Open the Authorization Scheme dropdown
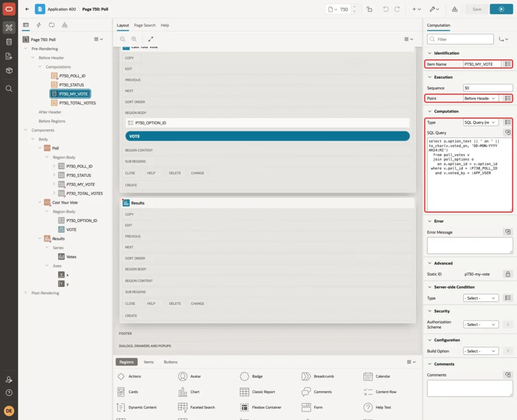 point(481,325)
